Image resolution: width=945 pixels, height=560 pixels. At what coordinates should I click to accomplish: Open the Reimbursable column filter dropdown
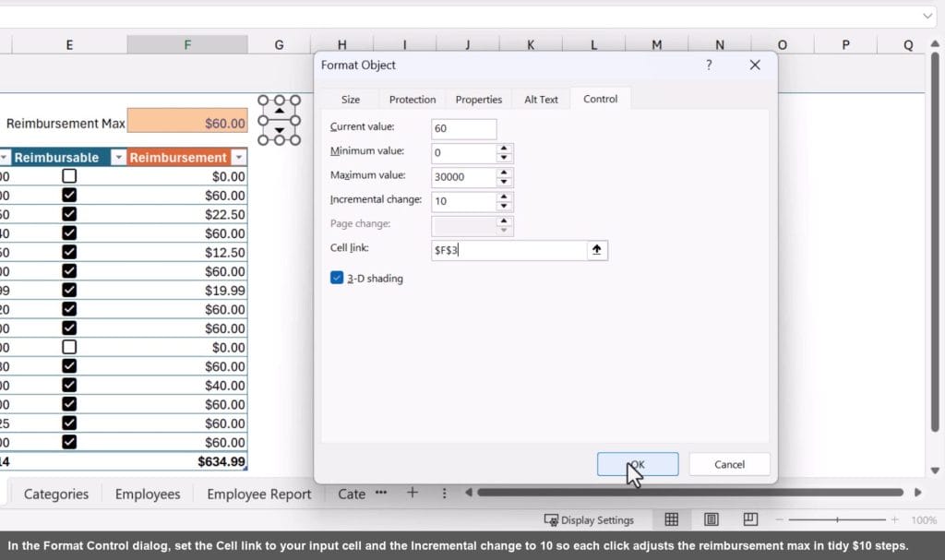pyautogui.click(x=119, y=158)
